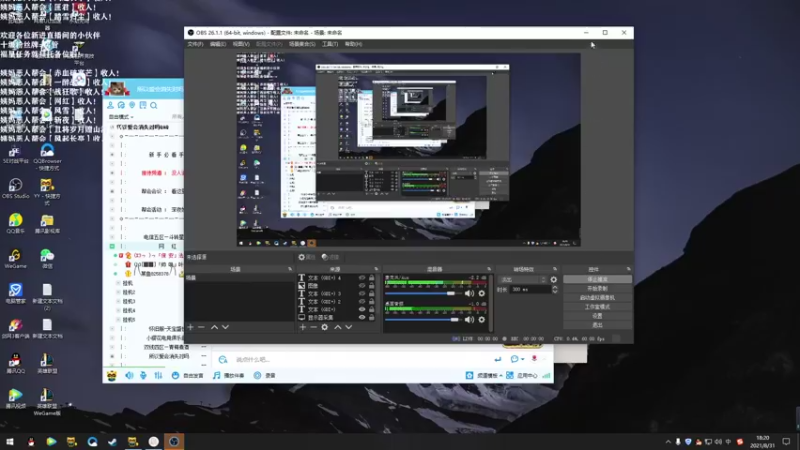Toggle lock on the text (GDI+) 3 source
Viewport: 800px width, 450px height.
371,294
